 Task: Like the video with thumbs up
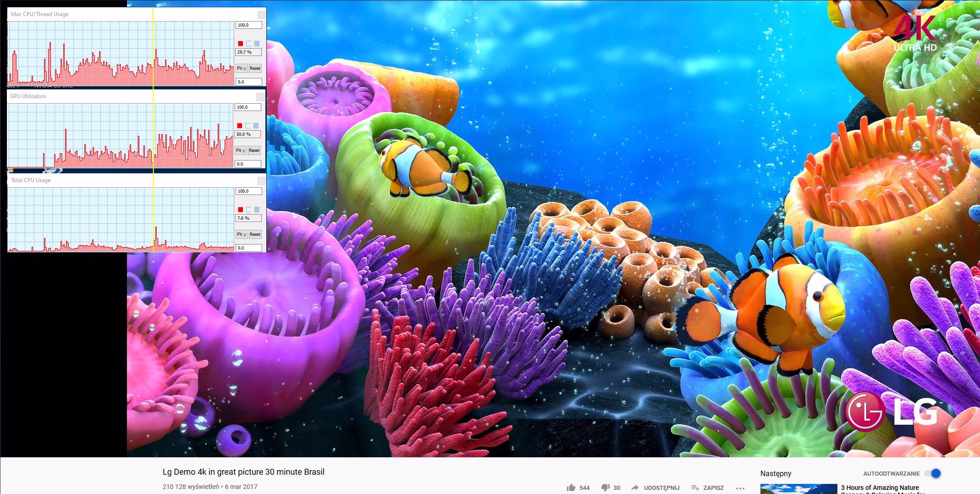tap(571, 488)
